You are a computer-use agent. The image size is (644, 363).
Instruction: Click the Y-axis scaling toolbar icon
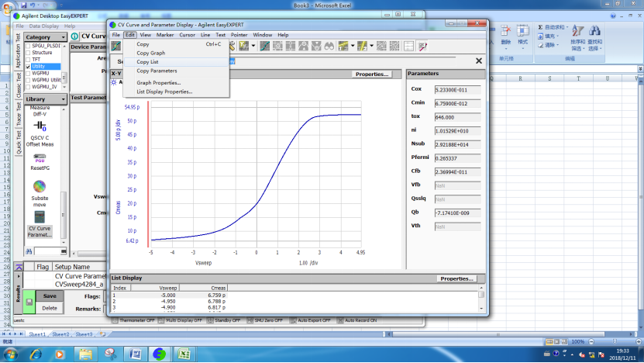pyautogui.click(x=243, y=46)
